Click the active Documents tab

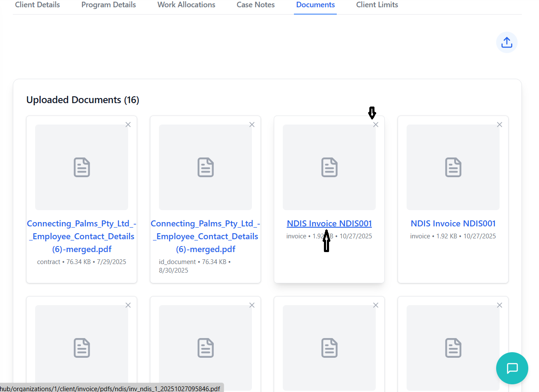point(315,5)
